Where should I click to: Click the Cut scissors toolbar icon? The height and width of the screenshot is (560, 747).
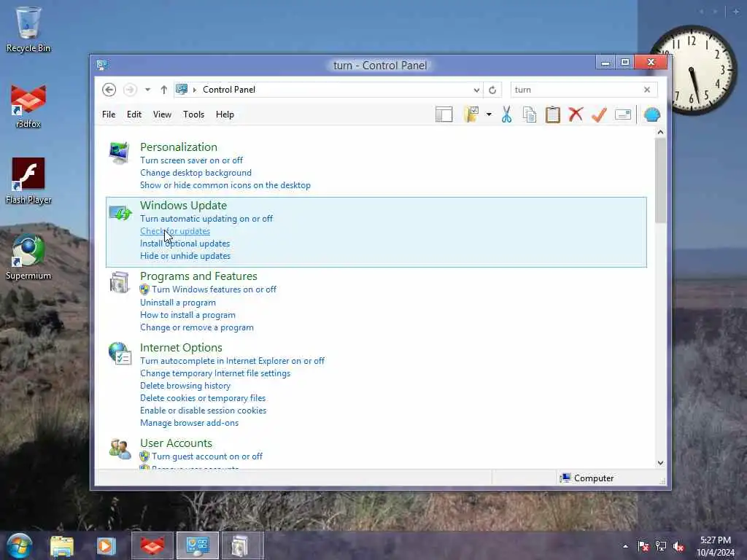[506, 114]
